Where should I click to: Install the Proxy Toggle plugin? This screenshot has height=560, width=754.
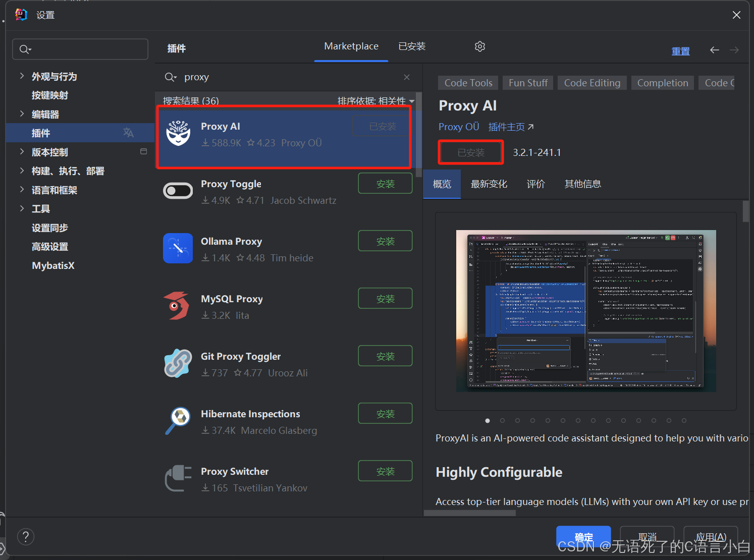point(385,183)
